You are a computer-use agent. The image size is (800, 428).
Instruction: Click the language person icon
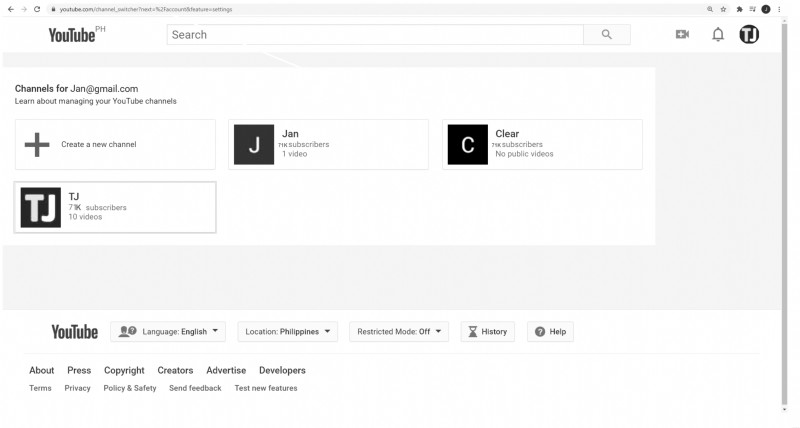point(127,332)
